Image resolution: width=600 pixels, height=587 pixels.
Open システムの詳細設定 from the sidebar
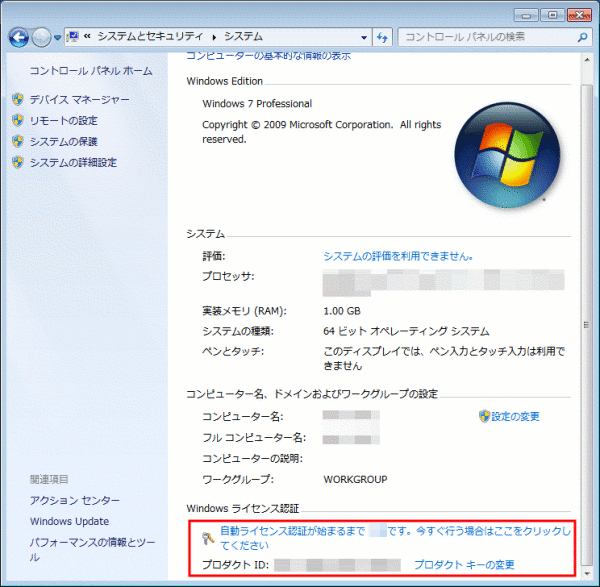(x=73, y=163)
